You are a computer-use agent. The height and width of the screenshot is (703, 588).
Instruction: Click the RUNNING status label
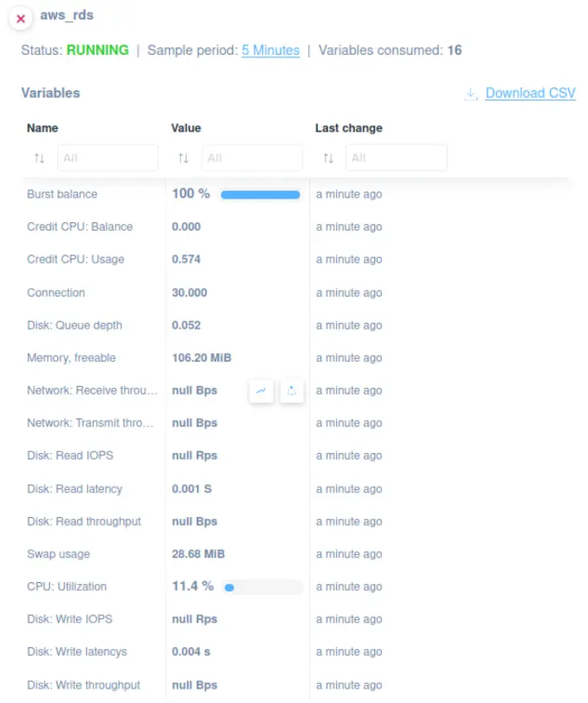[98, 50]
